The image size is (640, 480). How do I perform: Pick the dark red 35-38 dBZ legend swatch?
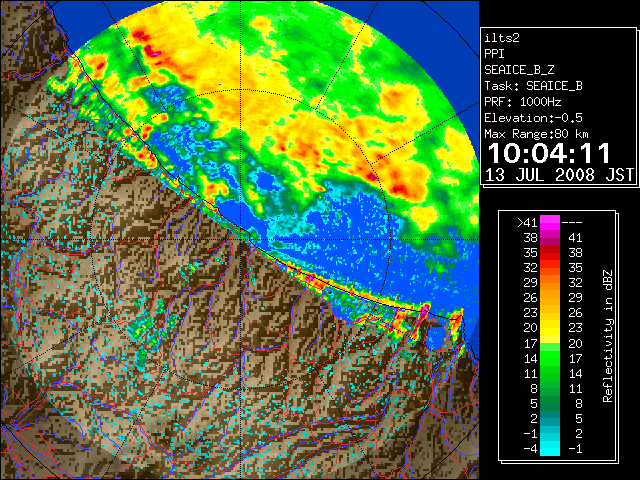[x=550, y=253]
